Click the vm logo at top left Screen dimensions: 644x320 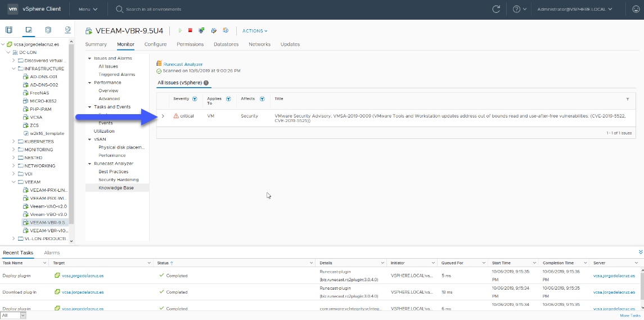click(x=13, y=9)
